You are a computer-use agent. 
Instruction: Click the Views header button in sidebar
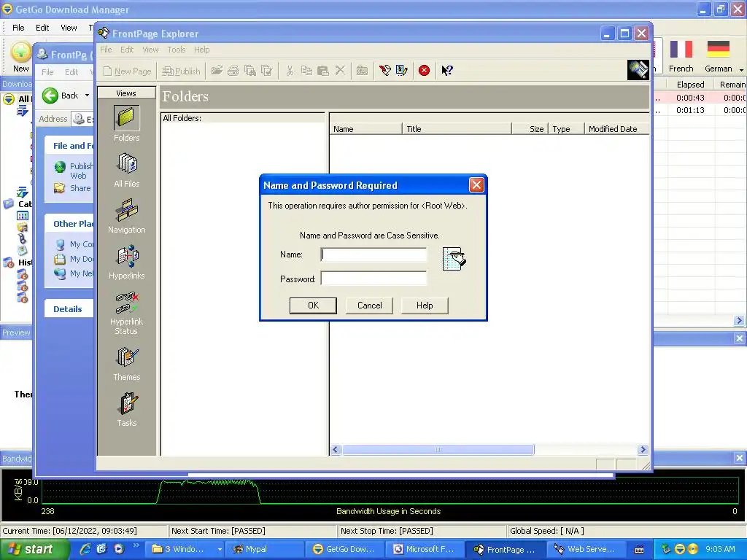pos(126,93)
